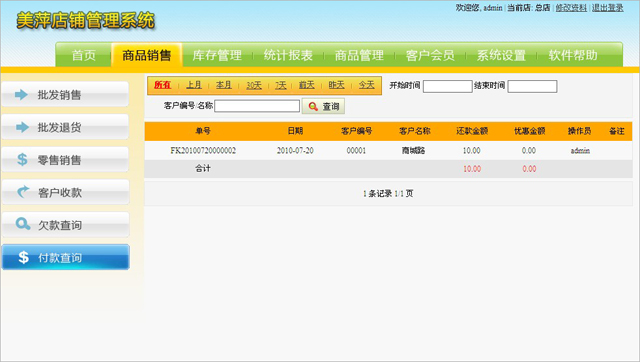Screen dimensions: 640x362
Task: Click the 结束时间 input field
Action: [x=532, y=86]
